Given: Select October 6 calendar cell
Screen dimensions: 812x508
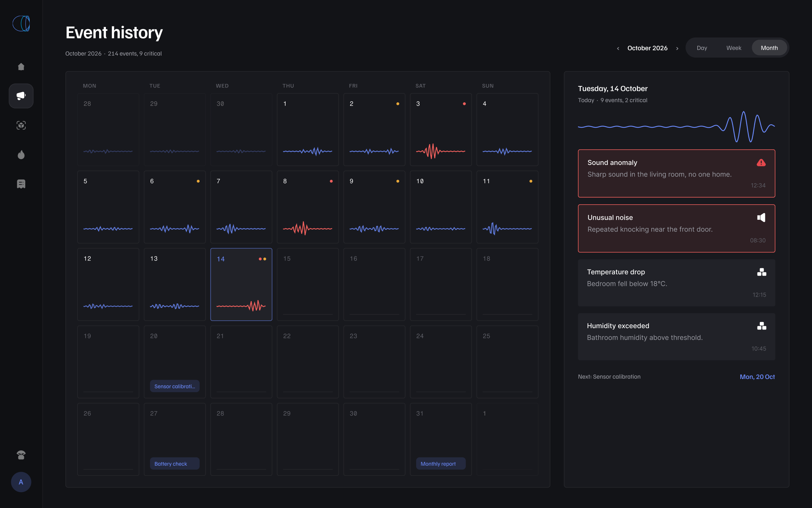Looking at the screenshot, I should 175,207.
